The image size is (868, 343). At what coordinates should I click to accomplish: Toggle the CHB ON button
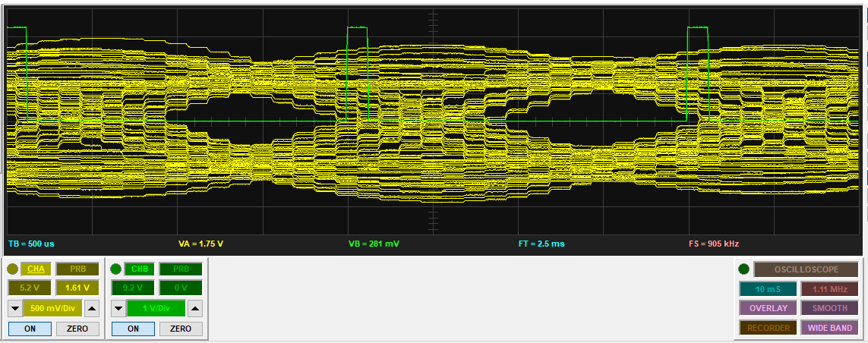point(134,329)
